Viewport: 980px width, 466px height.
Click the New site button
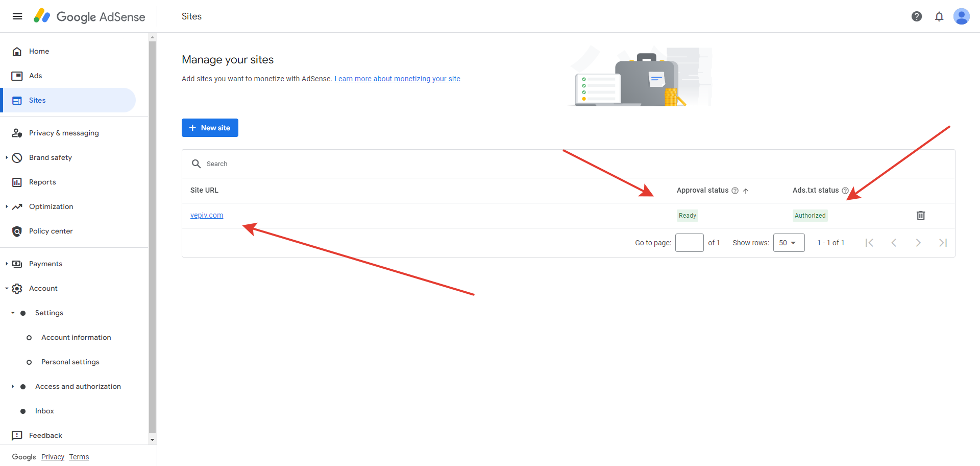[210, 128]
